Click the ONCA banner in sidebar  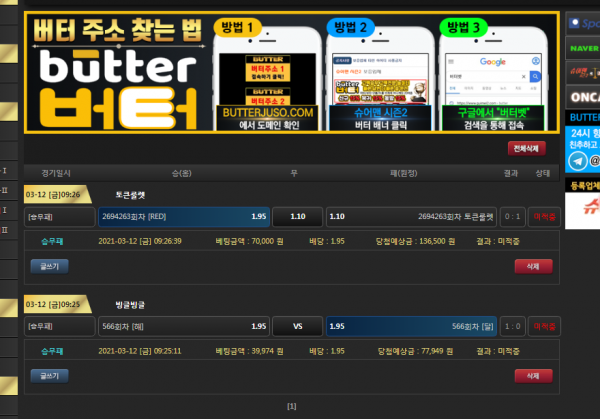tap(582, 97)
